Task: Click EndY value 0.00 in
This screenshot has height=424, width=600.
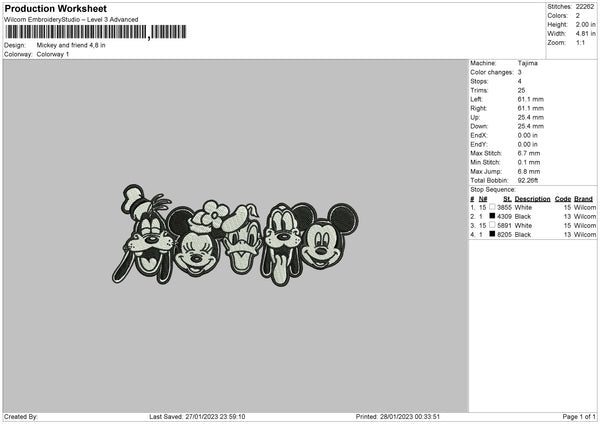Action: pyautogui.click(x=527, y=145)
